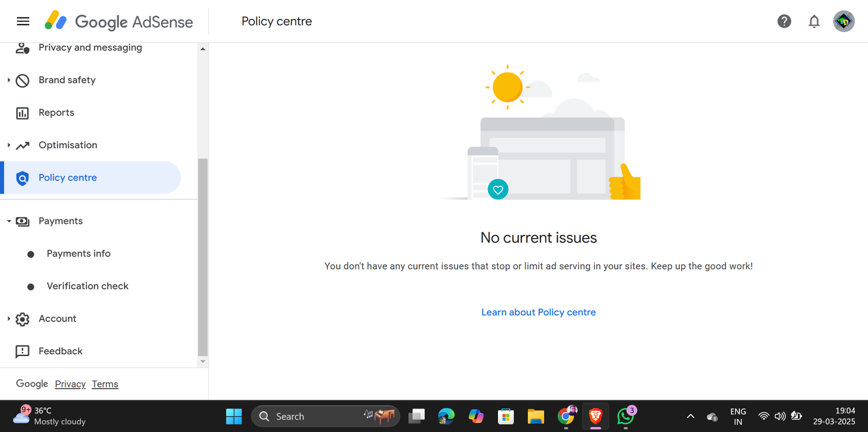Open the Windows Start button
The width and height of the screenshot is (868, 432).
[x=234, y=416]
